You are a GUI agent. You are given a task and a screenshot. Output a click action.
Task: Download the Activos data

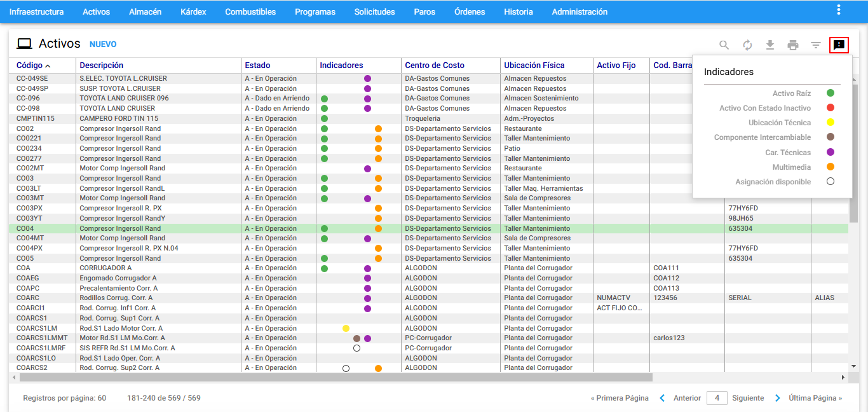[x=770, y=45]
